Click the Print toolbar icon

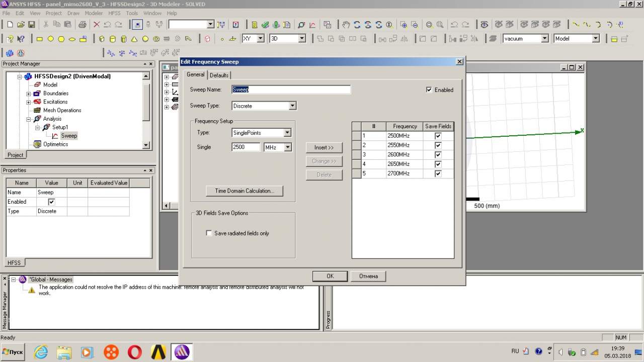point(82,25)
